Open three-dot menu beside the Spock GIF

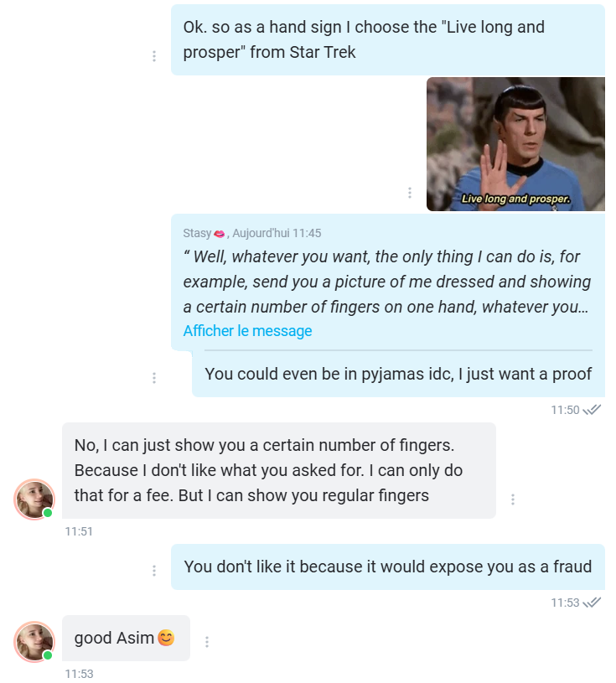409,193
